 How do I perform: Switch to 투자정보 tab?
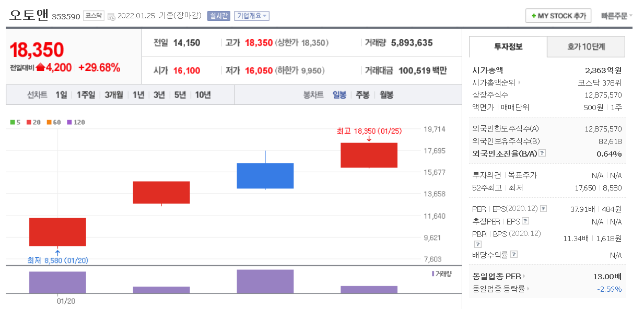(508, 47)
